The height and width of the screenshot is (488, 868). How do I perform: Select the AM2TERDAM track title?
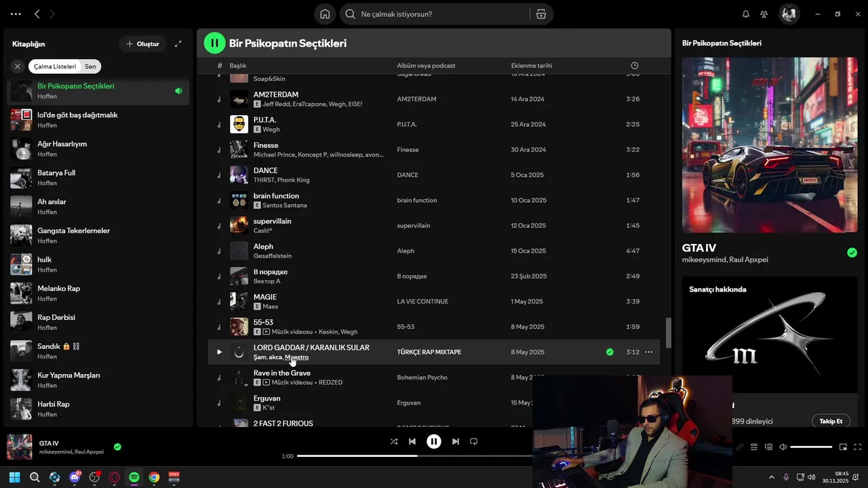(x=276, y=95)
